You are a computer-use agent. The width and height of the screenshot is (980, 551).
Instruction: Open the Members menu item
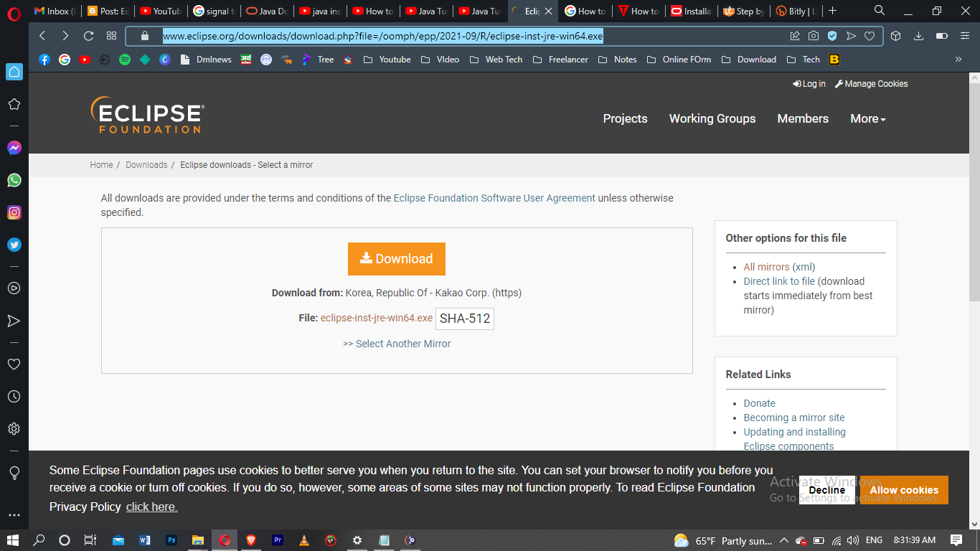(803, 119)
